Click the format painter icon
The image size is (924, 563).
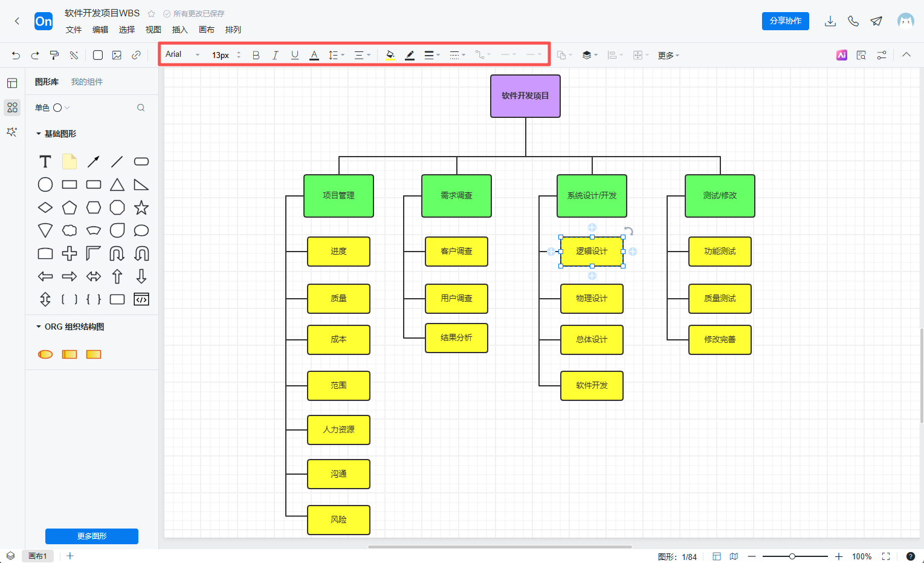[x=54, y=55]
